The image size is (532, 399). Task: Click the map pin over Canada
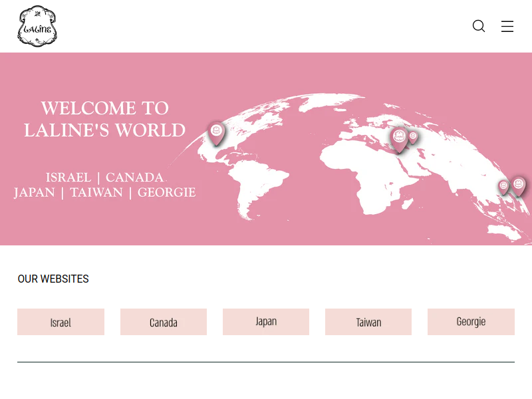217,134
